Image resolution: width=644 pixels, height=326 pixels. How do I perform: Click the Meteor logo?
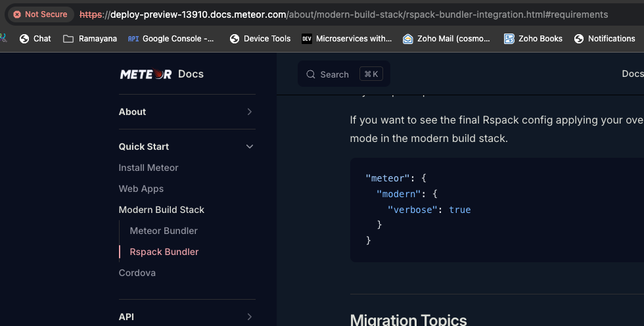pos(146,74)
